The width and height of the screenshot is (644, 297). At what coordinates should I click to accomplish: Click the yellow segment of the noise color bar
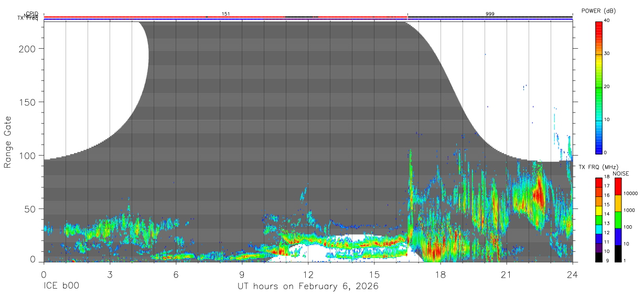(x=618, y=202)
